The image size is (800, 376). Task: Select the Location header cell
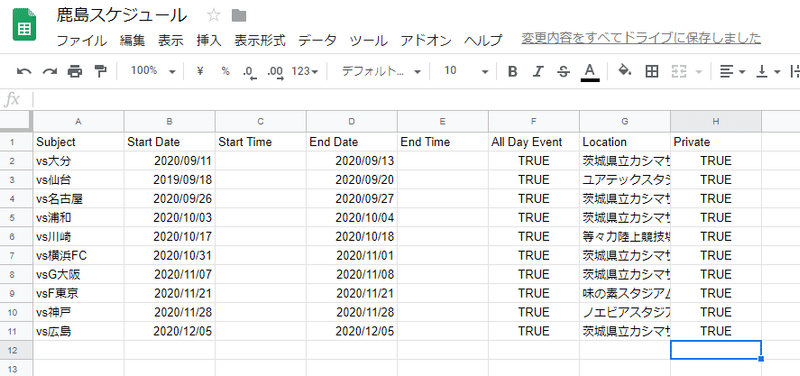click(x=625, y=142)
